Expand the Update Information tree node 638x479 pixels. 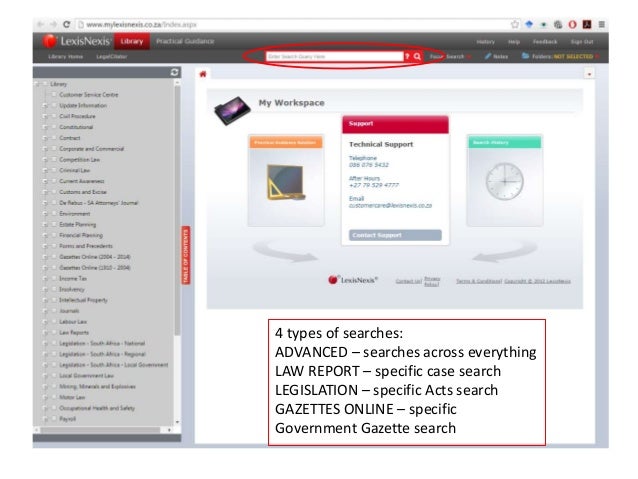[x=45, y=106]
